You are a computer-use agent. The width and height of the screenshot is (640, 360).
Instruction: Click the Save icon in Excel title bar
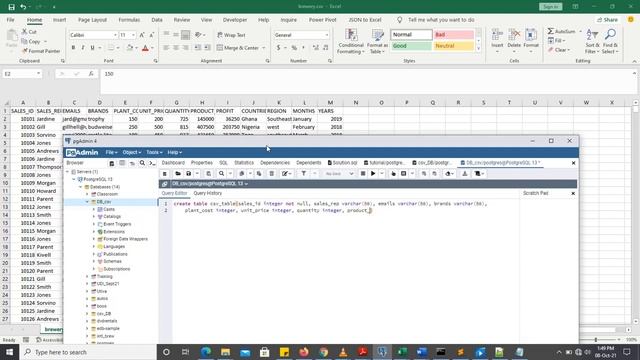(x=11, y=7)
